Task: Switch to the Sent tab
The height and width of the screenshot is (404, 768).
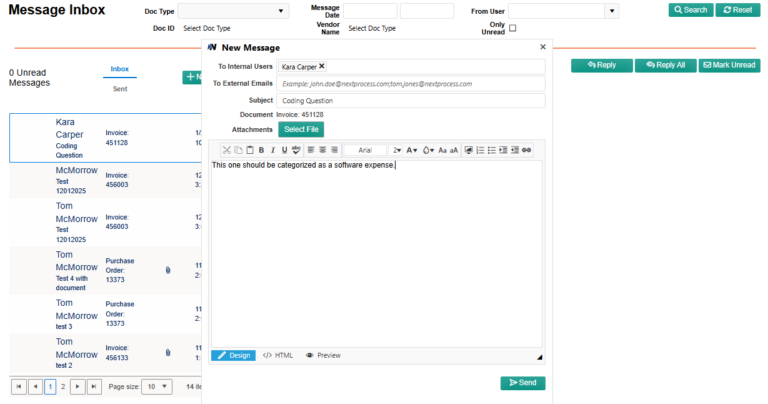Action: coord(119,89)
